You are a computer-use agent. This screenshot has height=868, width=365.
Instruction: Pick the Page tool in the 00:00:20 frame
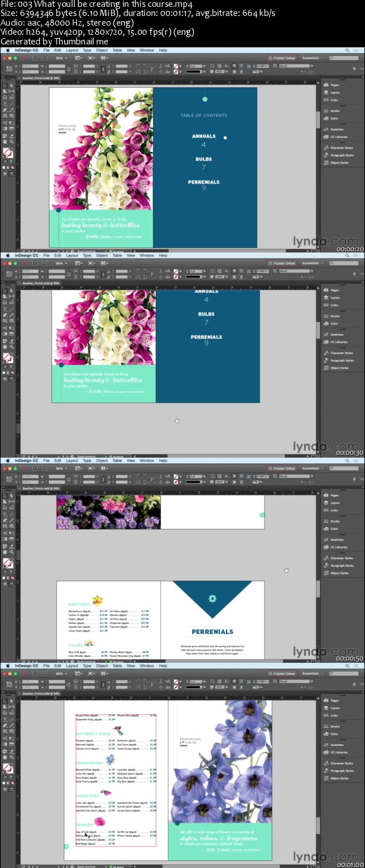point(5,91)
